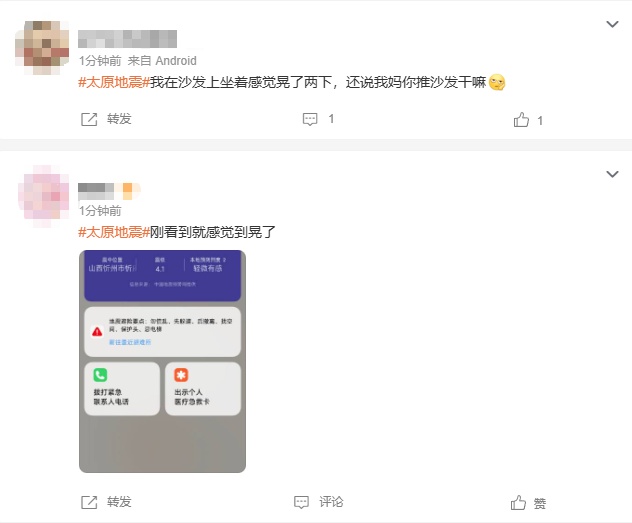Click 转发 label on first post
The height and width of the screenshot is (523, 632).
coord(119,119)
